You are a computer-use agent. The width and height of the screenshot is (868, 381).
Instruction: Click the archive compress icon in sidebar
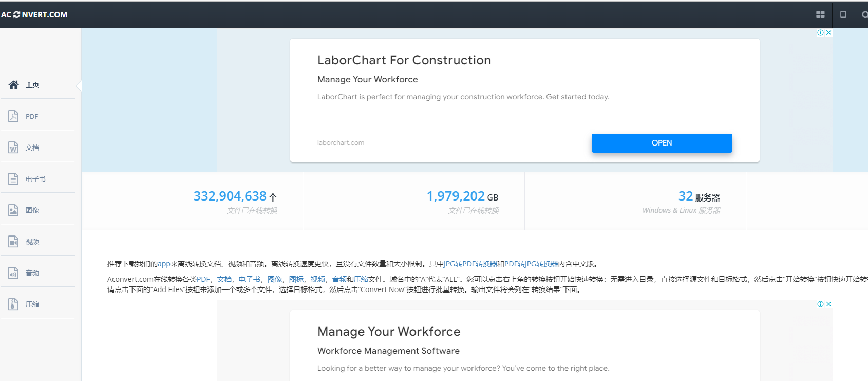pyautogui.click(x=13, y=304)
